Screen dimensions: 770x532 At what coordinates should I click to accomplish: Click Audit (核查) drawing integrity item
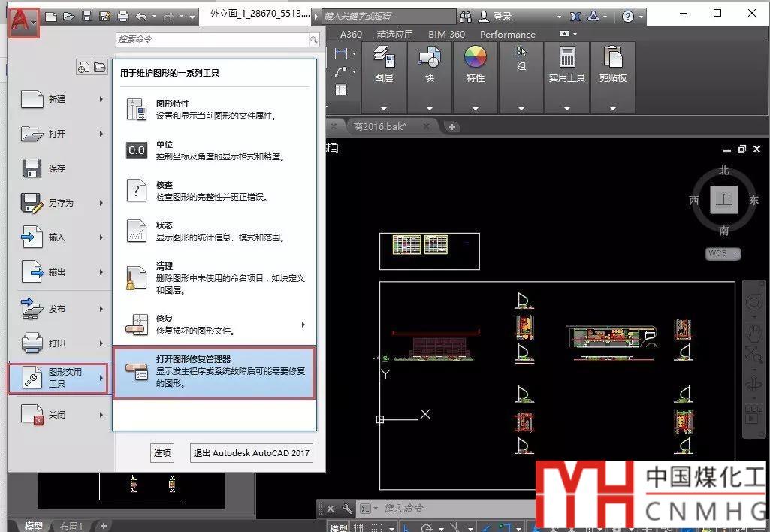(x=214, y=191)
